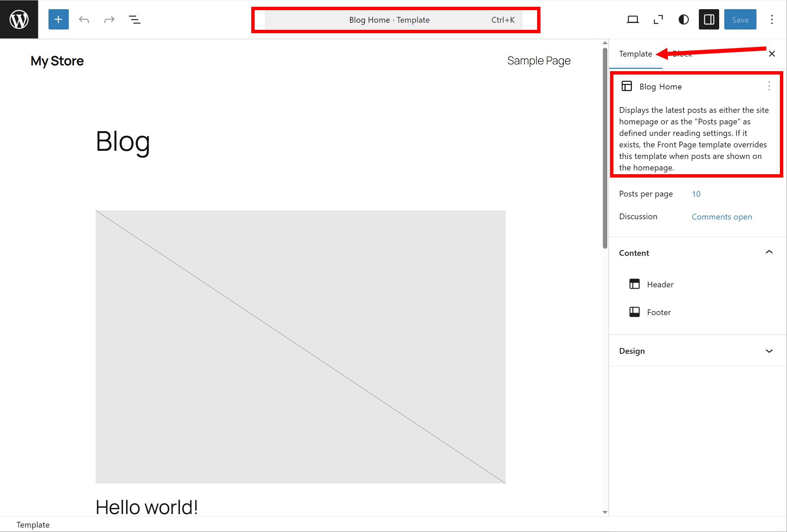
Task: Open the desktop view preview icon
Action: [632, 20]
